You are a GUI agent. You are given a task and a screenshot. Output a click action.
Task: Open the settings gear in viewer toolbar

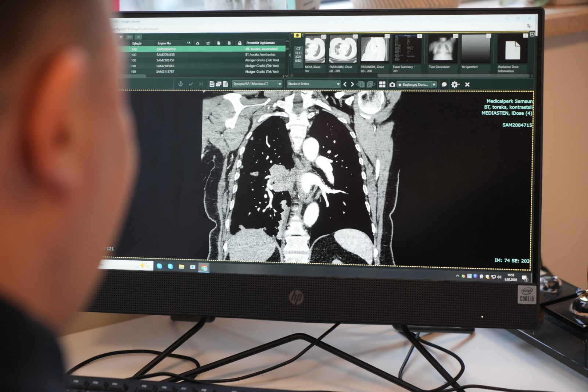coord(455,85)
